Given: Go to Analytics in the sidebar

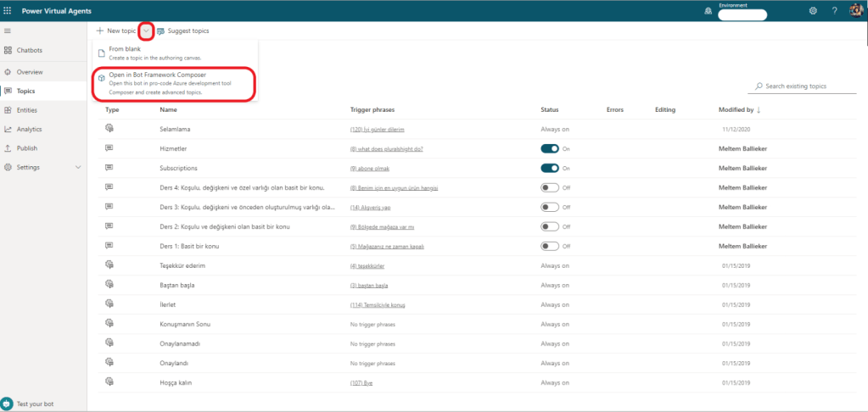Looking at the screenshot, I should click(x=28, y=129).
